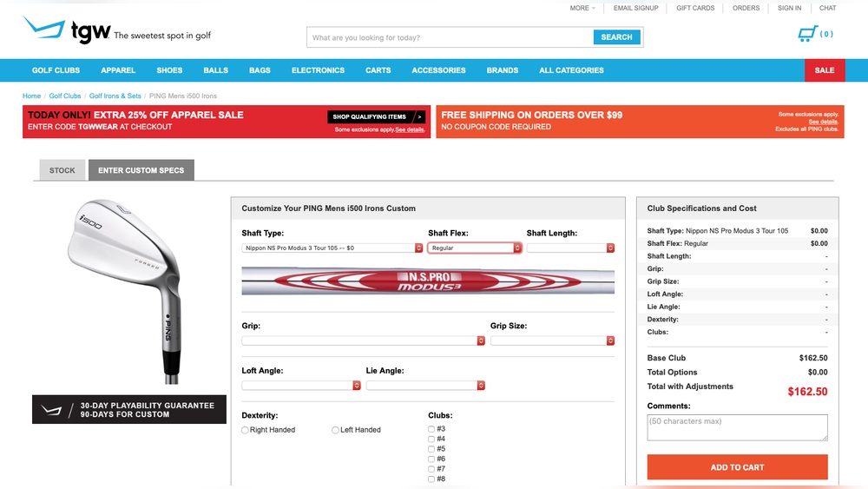Tick the #7 iron checkbox
The width and height of the screenshot is (868, 489).
pos(431,469)
